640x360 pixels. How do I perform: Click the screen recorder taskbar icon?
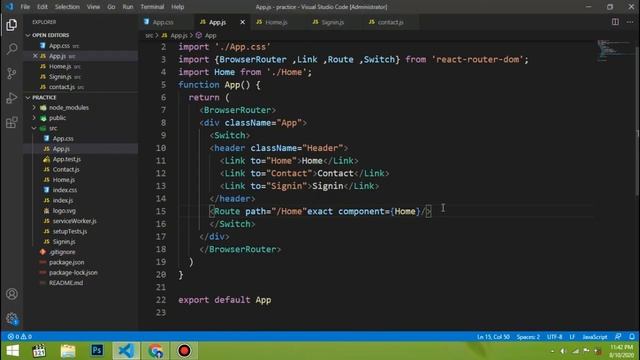pyautogui.click(x=184, y=351)
